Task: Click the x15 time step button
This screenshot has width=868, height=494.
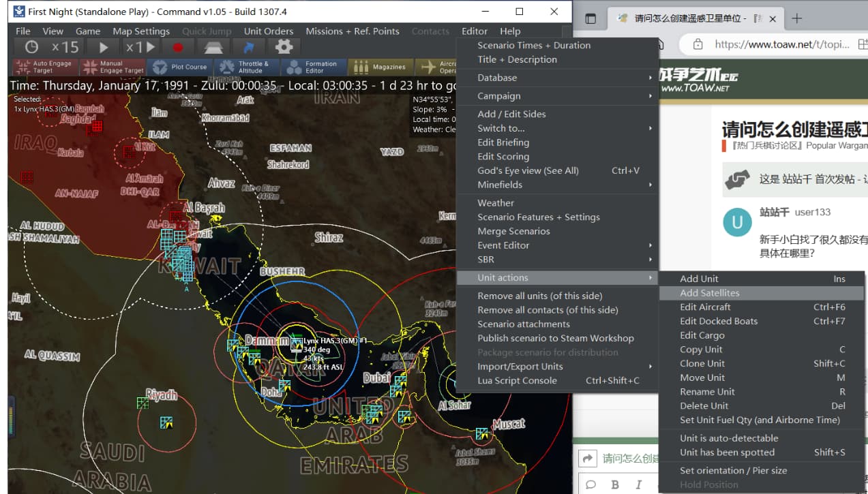Action: 65,47
